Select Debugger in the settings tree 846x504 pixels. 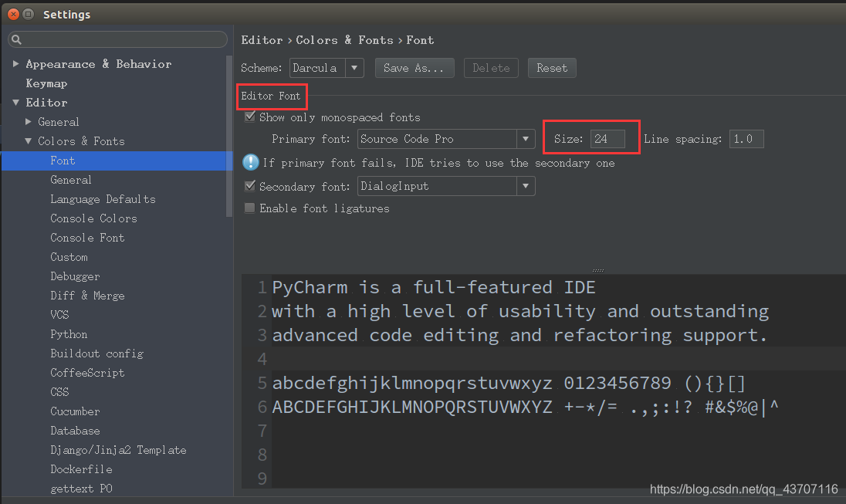pyautogui.click(x=75, y=276)
